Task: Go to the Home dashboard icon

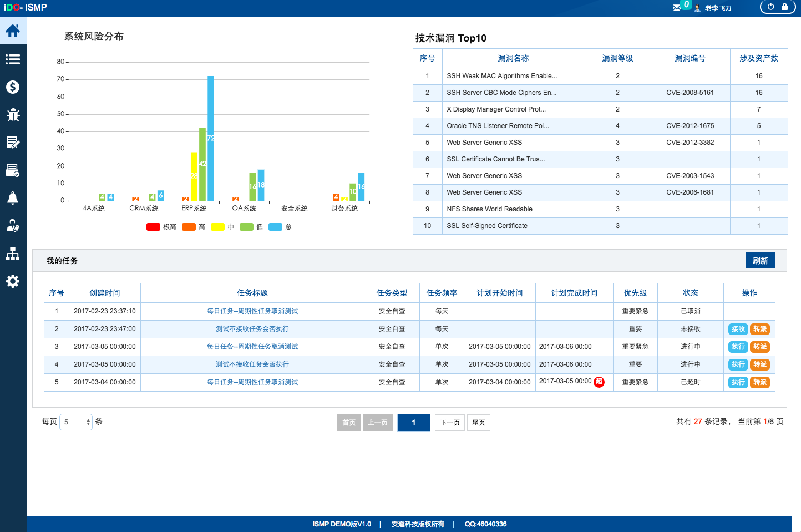Action: [x=13, y=31]
